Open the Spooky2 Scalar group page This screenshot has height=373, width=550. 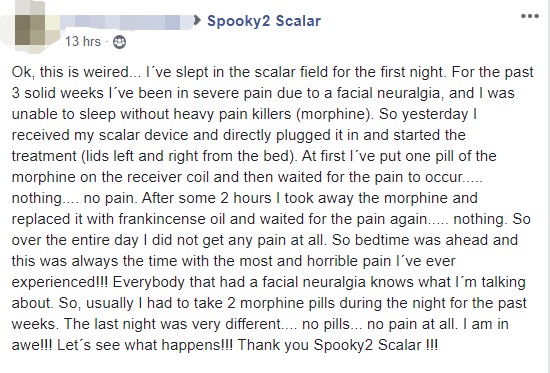tap(264, 21)
